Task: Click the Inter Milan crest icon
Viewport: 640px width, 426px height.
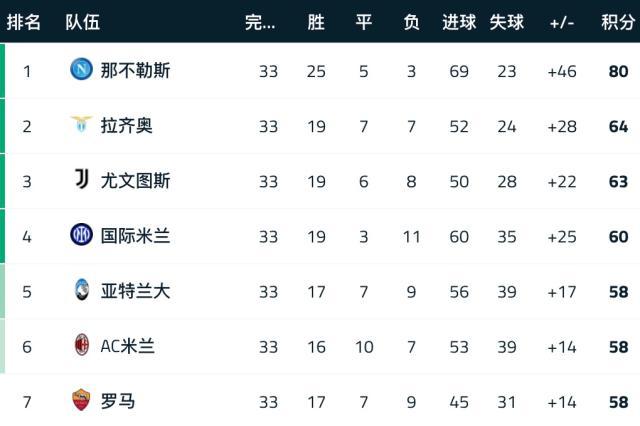Action: [81, 236]
